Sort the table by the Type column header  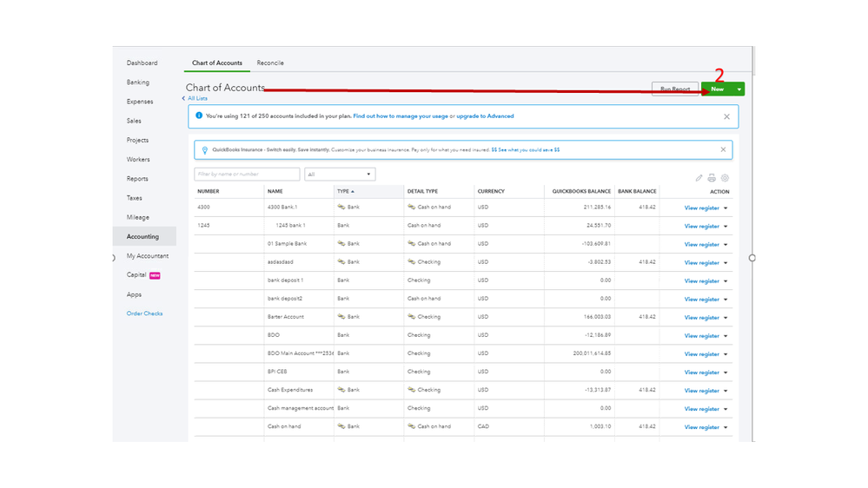(345, 191)
